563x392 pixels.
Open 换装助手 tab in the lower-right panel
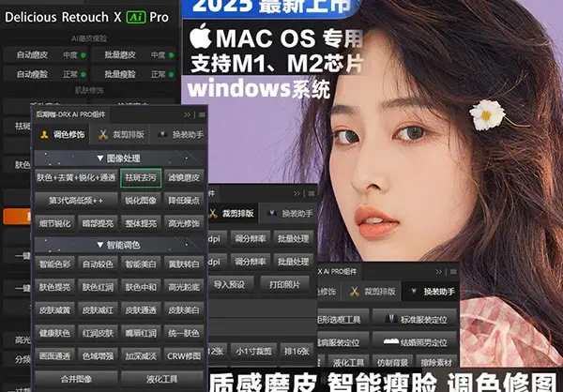431,292
